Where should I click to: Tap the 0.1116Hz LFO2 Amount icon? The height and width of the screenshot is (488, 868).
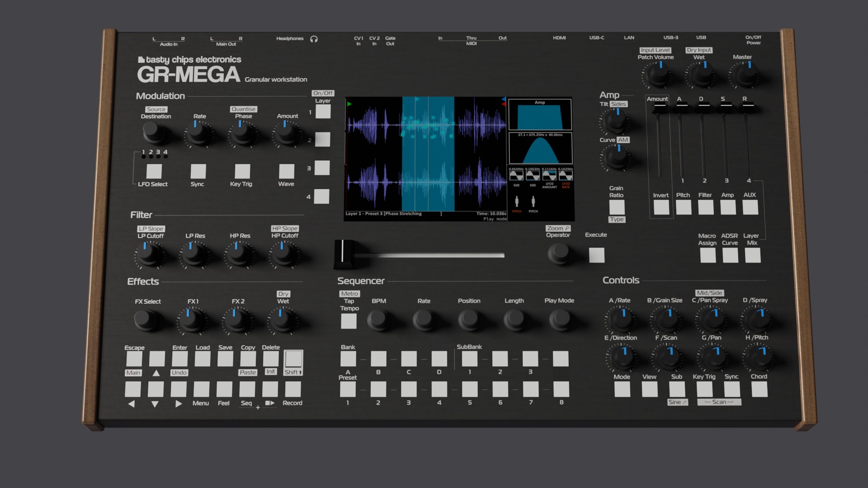(x=549, y=175)
